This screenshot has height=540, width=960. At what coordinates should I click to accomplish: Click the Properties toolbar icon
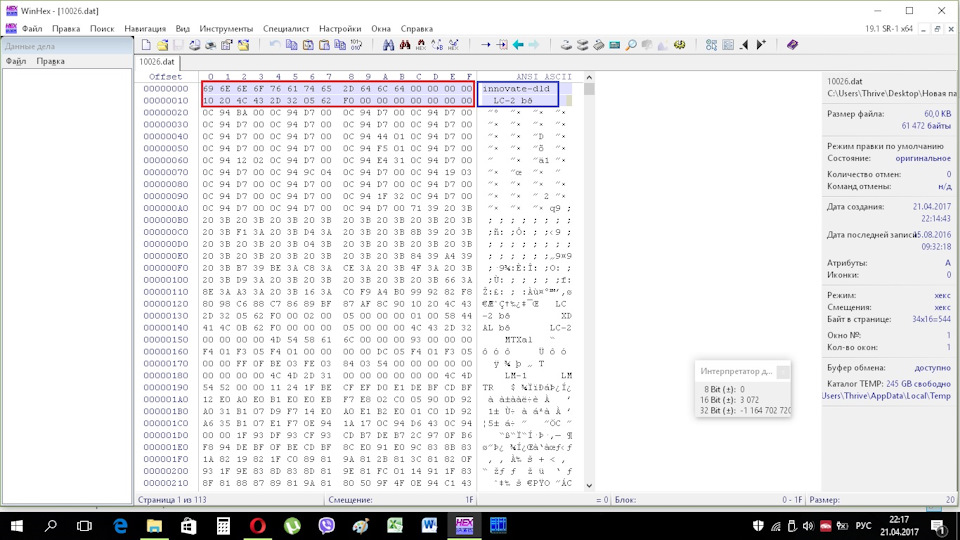point(227,45)
